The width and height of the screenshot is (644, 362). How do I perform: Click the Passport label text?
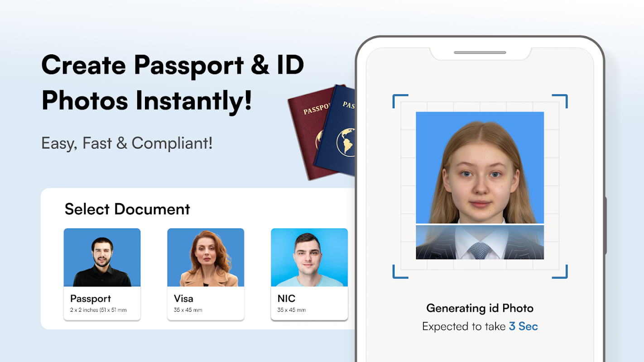(x=91, y=299)
